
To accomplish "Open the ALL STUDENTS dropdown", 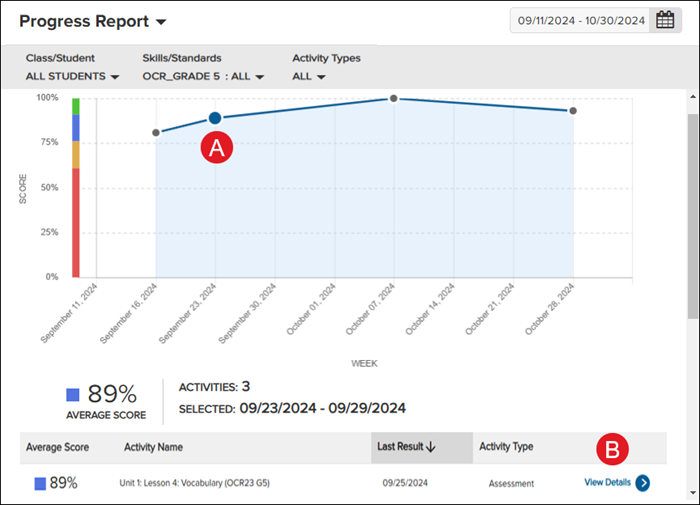I will click(x=73, y=76).
